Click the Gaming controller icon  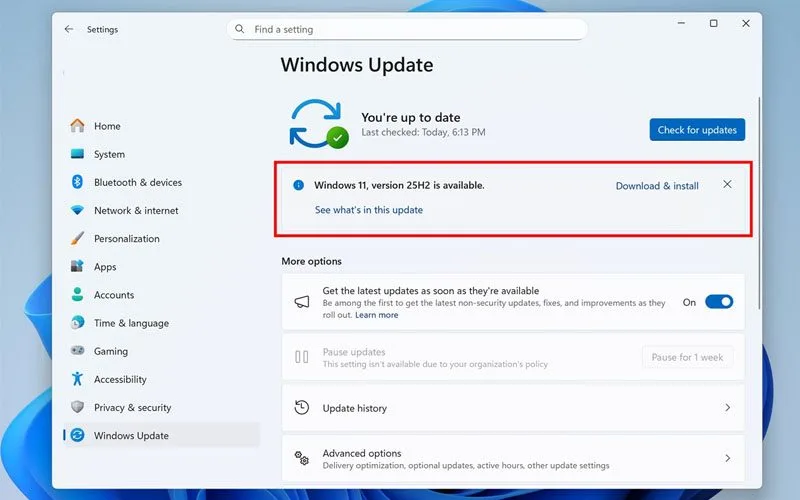coord(78,351)
